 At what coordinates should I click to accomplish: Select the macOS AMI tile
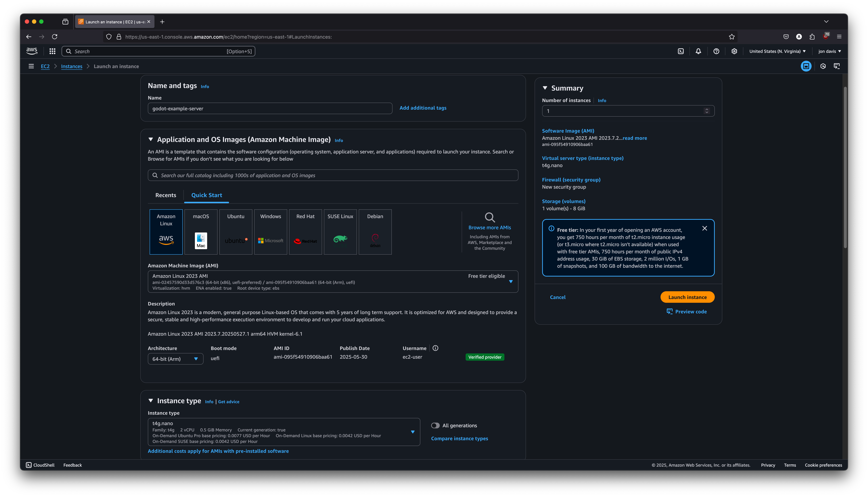(201, 232)
